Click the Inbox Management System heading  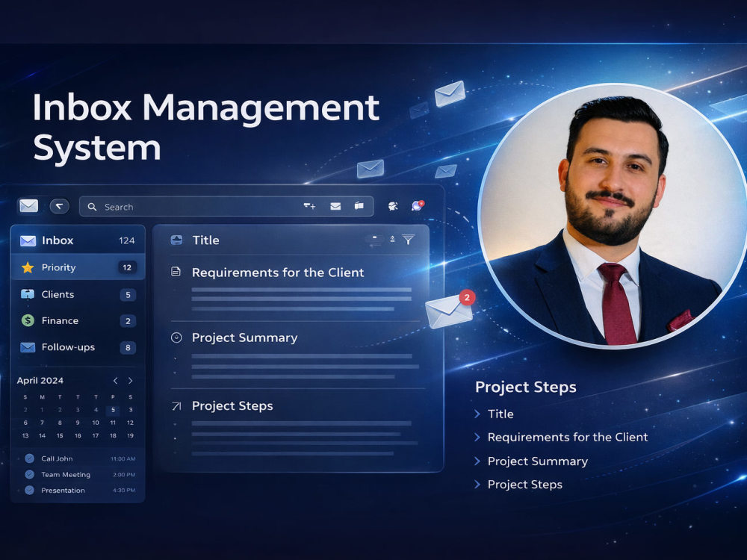(206, 127)
